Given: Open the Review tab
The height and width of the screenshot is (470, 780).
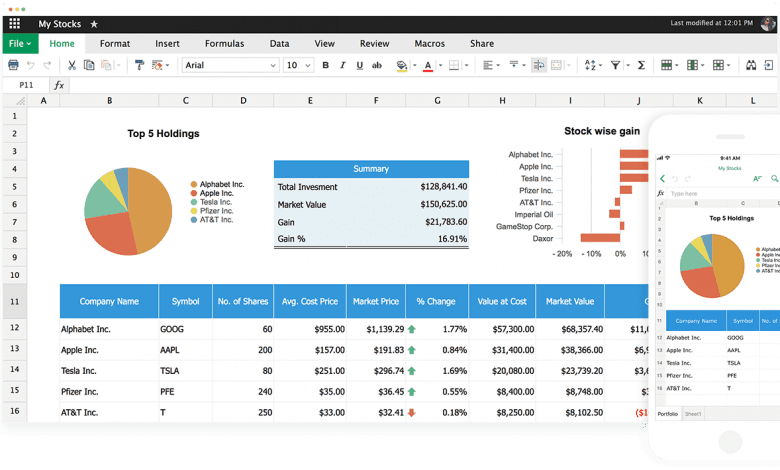Looking at the screenshot, I should coord(375,44).
